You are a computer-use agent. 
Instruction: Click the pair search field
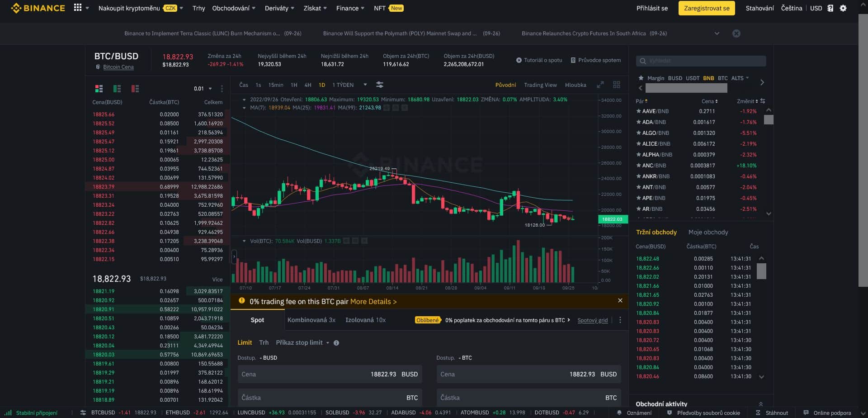click(701, 61)
